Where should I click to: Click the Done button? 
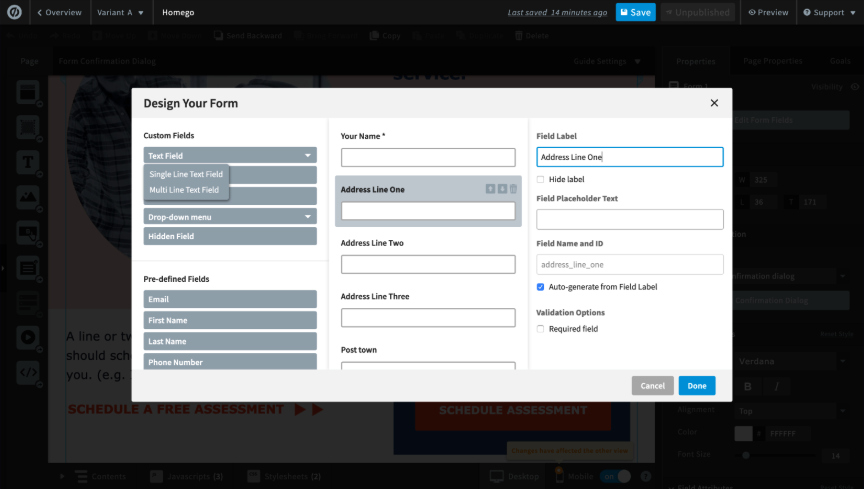697,386
